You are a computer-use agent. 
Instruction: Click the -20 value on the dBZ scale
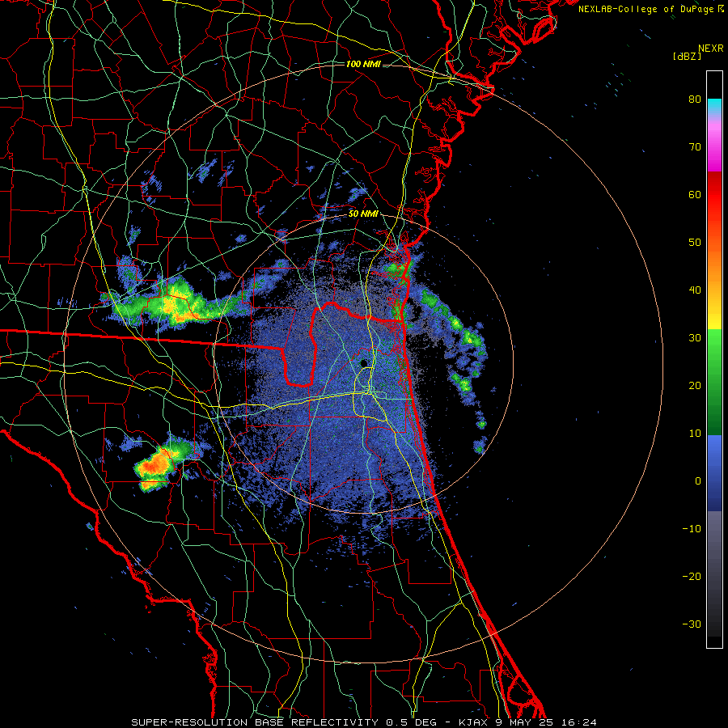pyautogui.click(x=692, y=576)
